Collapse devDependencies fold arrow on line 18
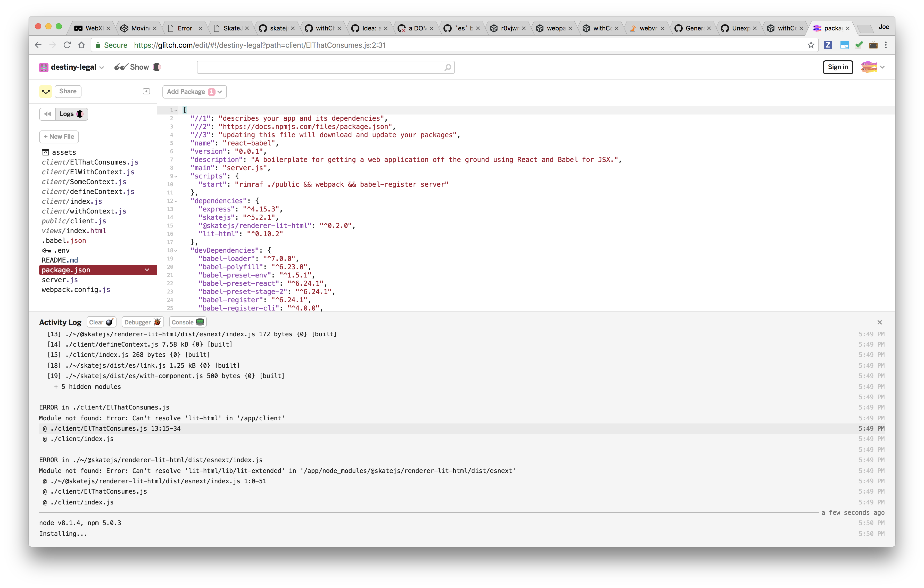 coord(176,250)
